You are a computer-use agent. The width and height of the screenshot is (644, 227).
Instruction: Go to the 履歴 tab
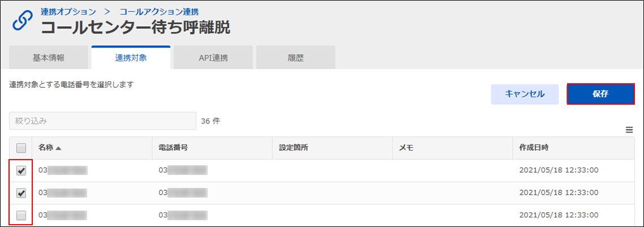pyautogui.click(x=296, y=58)
